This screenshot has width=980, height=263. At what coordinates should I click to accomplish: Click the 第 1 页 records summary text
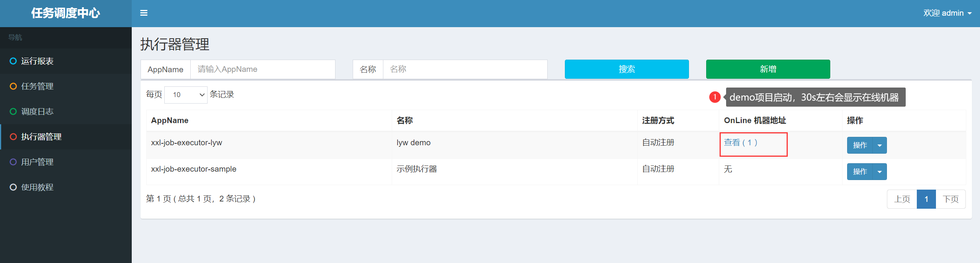pyautogui.click(x=201, y=199)
